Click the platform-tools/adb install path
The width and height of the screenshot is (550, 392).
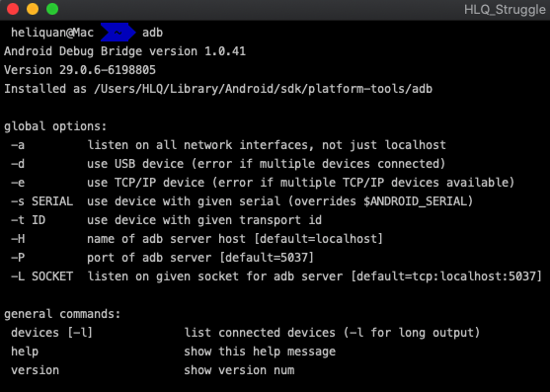tap(263, 89)
